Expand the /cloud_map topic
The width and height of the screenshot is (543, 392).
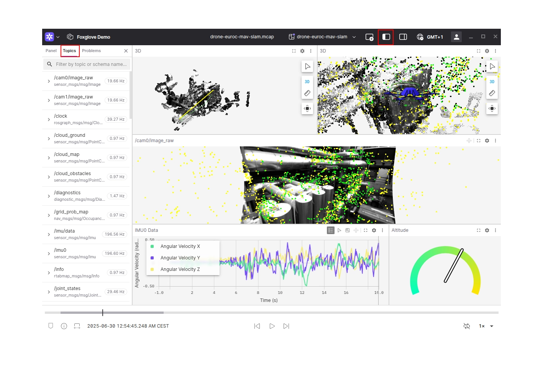coord(49,158)
